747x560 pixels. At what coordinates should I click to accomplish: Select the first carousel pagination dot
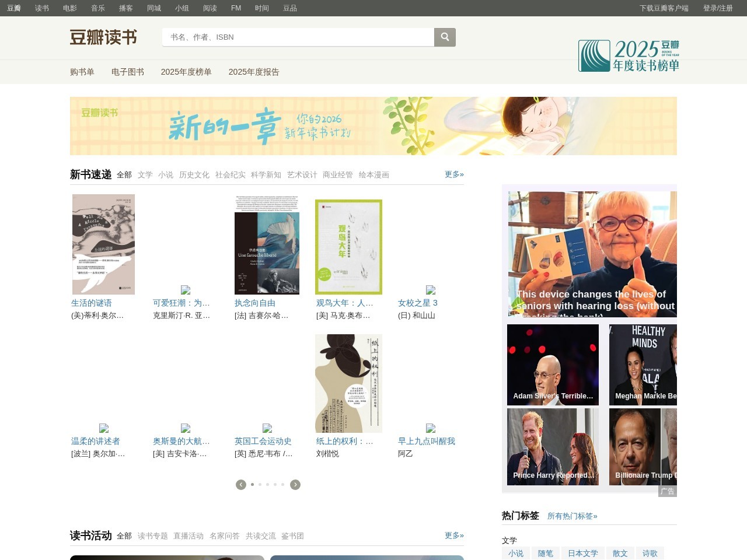click(252, 485)
